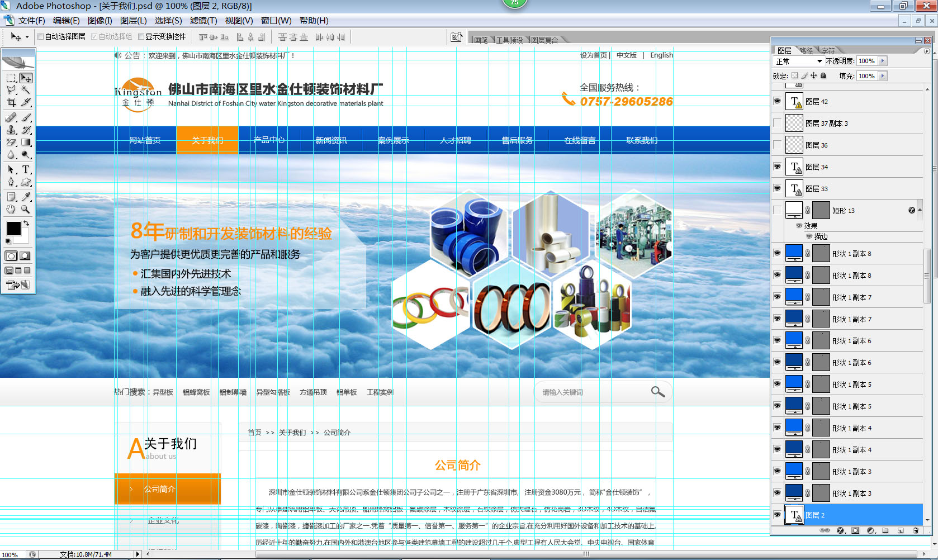The image size is (938, 560).
Task: Enable the 自动选择图层 checkbox
Action: 41,37
